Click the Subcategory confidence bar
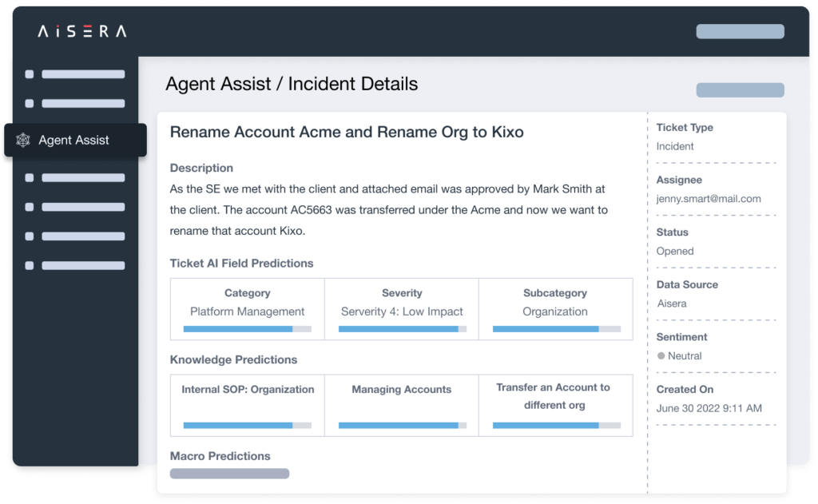 (555, 329)
